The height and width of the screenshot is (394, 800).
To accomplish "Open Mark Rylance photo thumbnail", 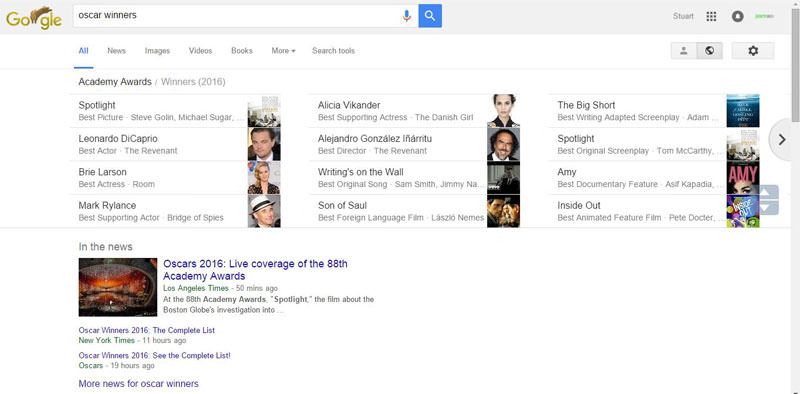I will pyautogui.click(x=264, y=211).
